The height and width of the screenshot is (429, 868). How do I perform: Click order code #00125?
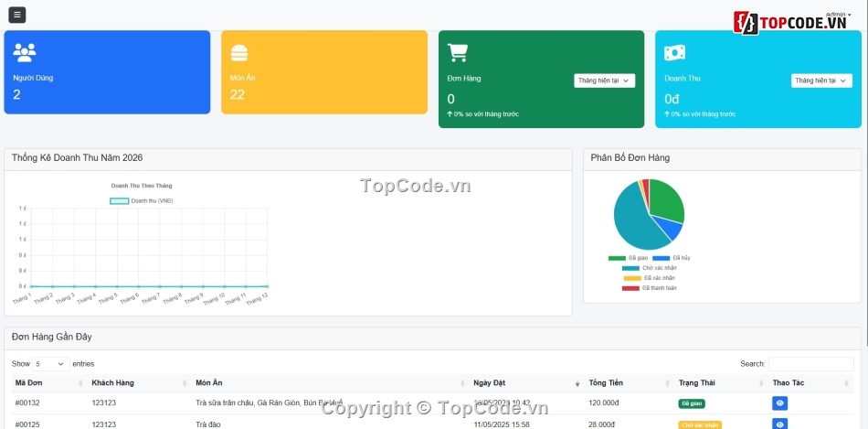[x=27, y=424]
